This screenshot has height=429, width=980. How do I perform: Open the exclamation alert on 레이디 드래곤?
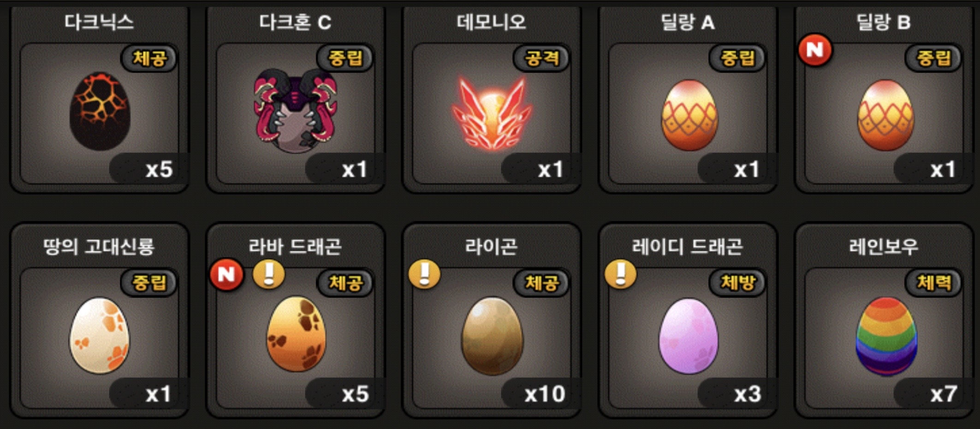[x=621, y=274]
